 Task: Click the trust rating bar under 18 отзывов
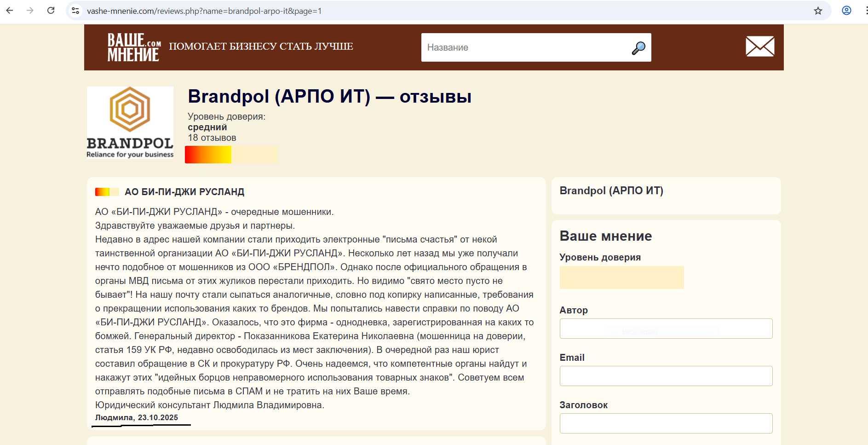tap(231, 155)
